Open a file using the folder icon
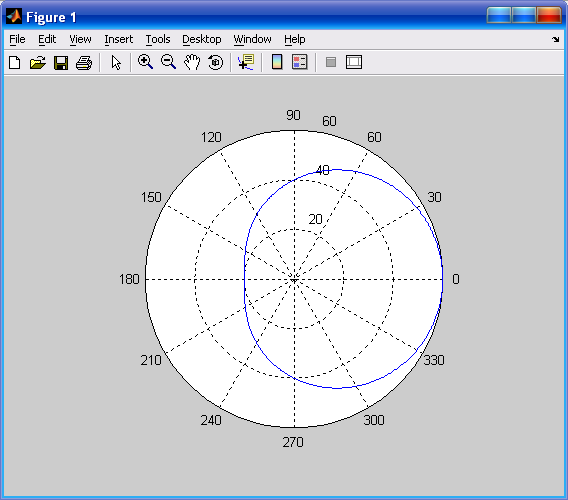This screenshot has height=500, width=568. (x=38, y=62)
